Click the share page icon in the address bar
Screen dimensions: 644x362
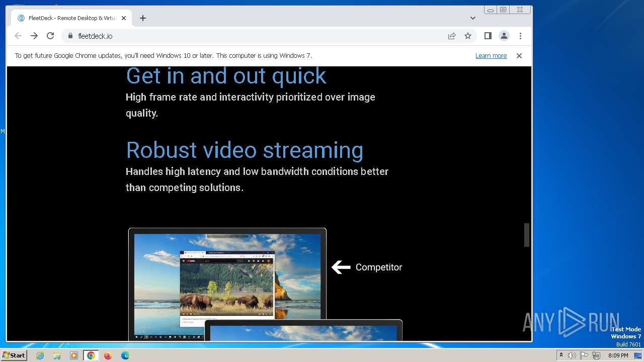coord(452,36)
